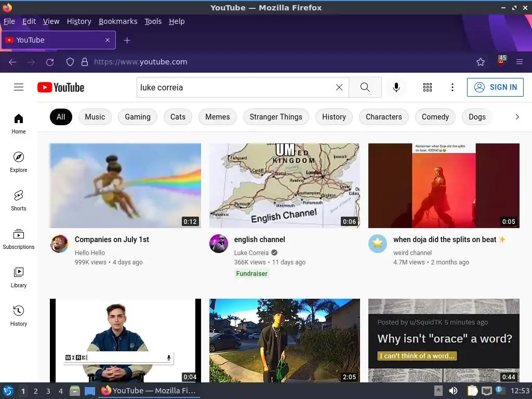Screen dimensions: 532x399
Task: Open the uBlock extension icon
Action: pos(501,61)
